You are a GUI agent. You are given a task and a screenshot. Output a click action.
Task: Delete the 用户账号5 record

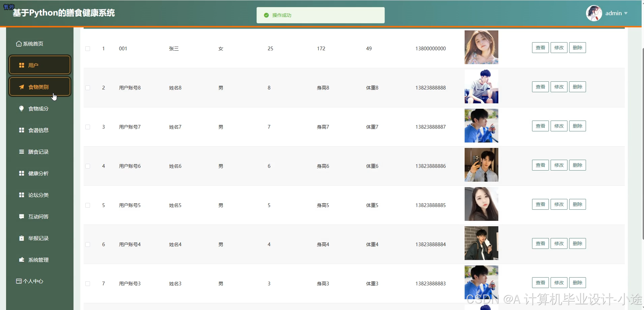click(x=578, y=204)
